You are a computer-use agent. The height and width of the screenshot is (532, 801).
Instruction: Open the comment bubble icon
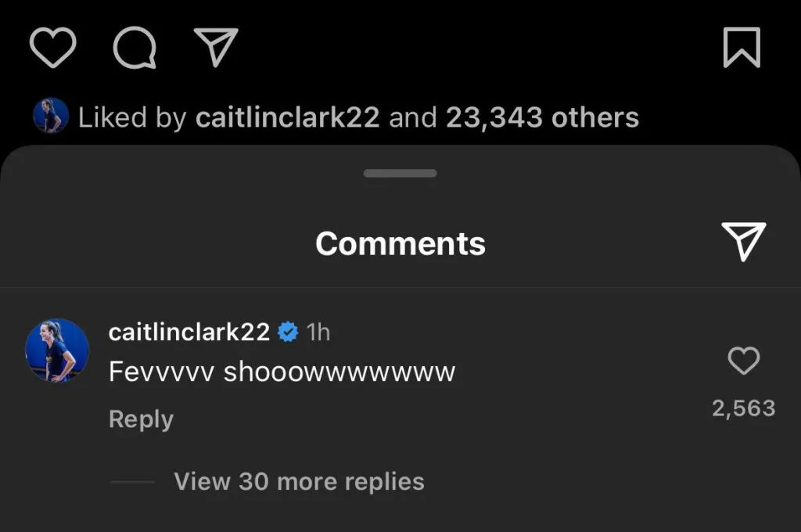(x=135, y=47)
